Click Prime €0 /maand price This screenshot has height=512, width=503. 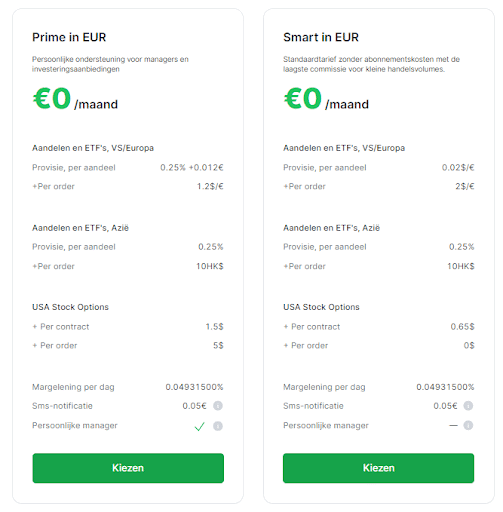75,99
